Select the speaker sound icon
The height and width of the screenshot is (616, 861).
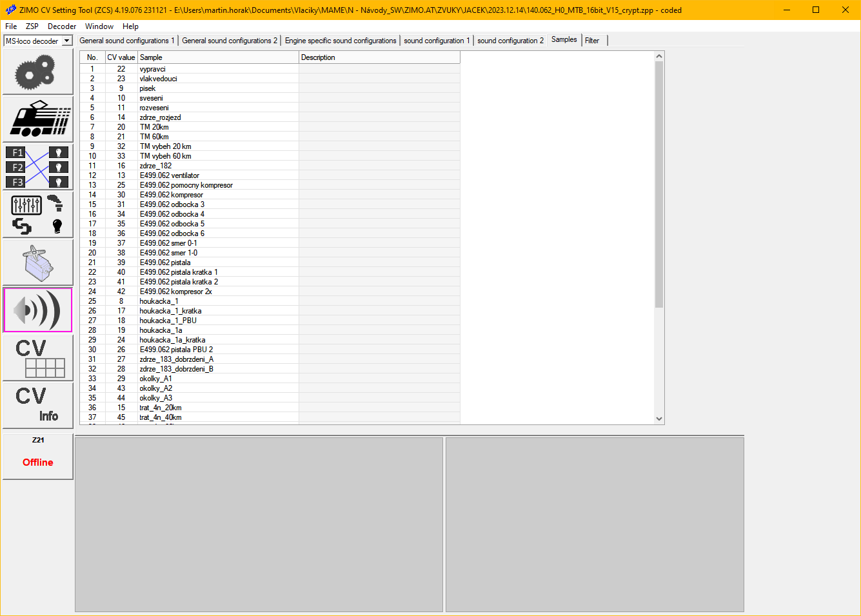click(x=37, y=310)
